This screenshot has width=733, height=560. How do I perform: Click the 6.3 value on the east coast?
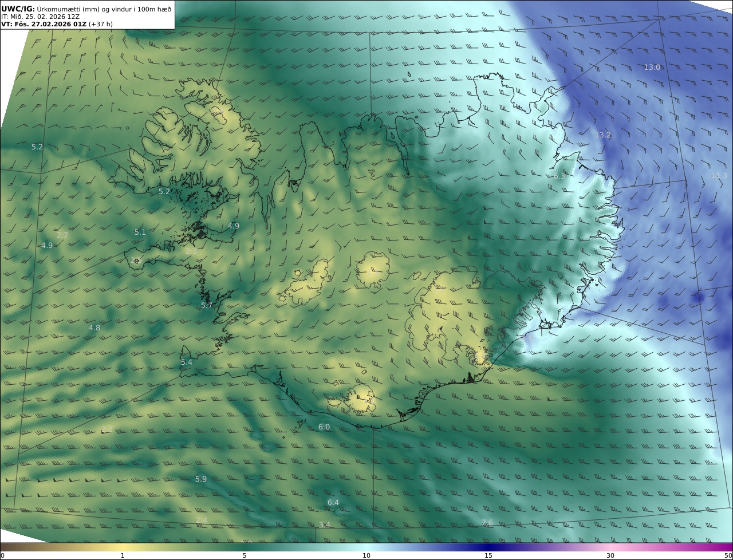pyautogui.click(x=559, y=176)
